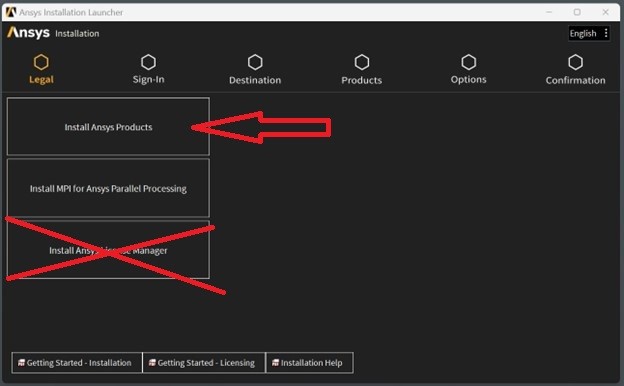Click the Ansys logo in the header

coord(28,33)
